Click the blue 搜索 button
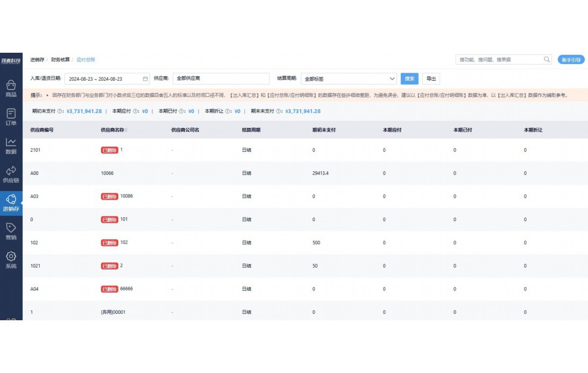Screen dimensions: 588x373 pyautogui.click(x=409, y=79)
